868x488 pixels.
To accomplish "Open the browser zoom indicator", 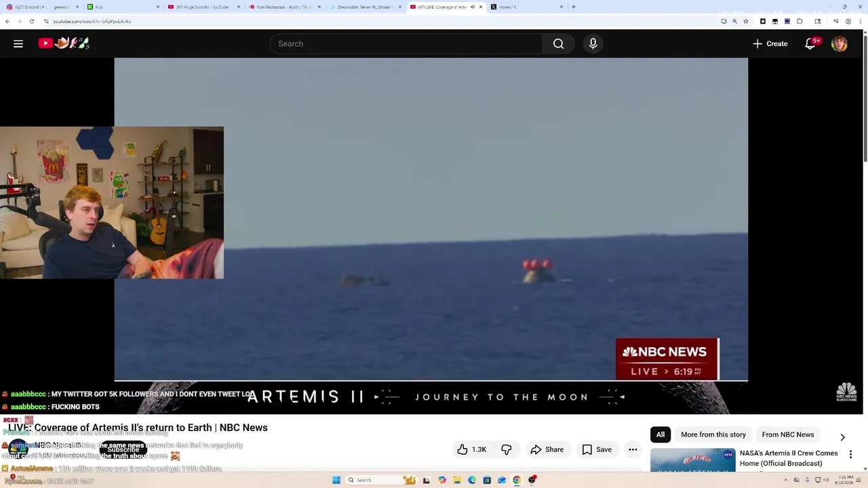I will (x=734, y=21).
